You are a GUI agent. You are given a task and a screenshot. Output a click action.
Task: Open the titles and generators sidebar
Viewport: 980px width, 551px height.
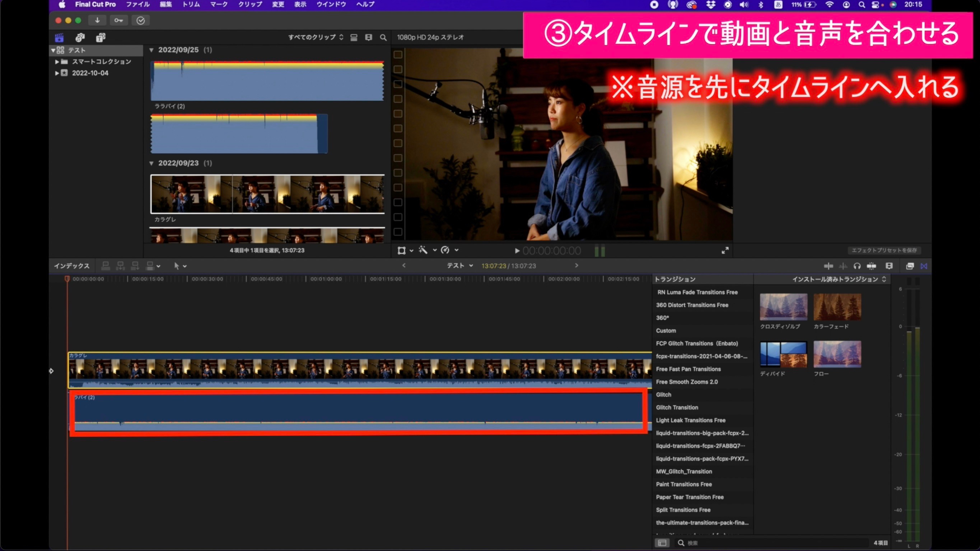point(101,37)
